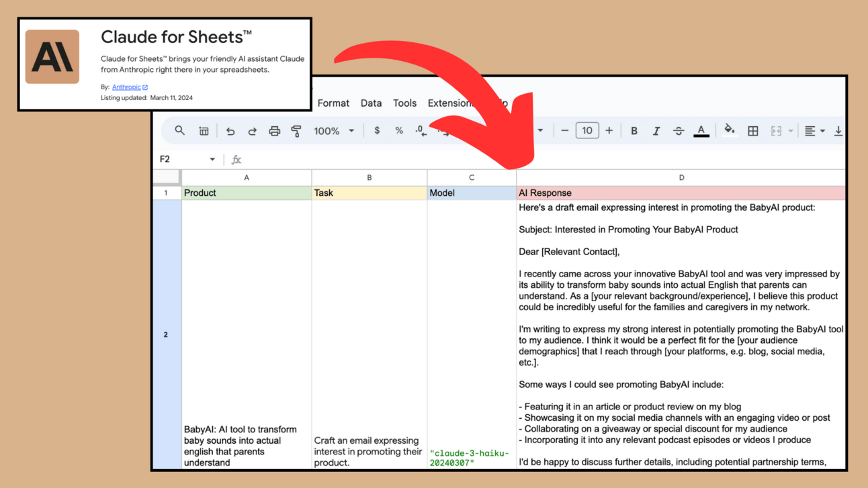Select column C header

coord(472,178)
